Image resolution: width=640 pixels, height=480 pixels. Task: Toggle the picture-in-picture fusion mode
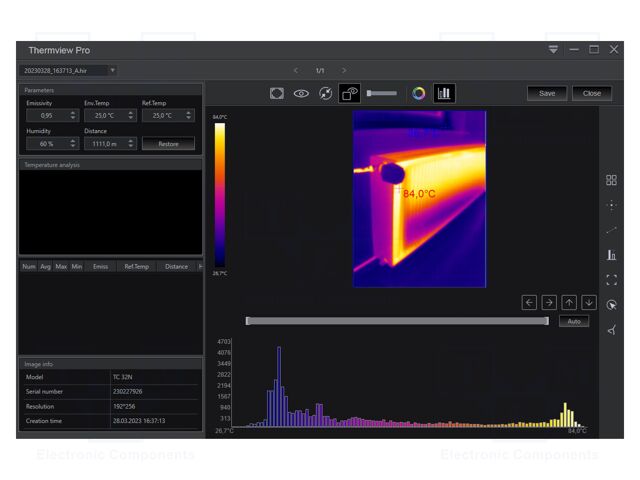coord(350,93)
